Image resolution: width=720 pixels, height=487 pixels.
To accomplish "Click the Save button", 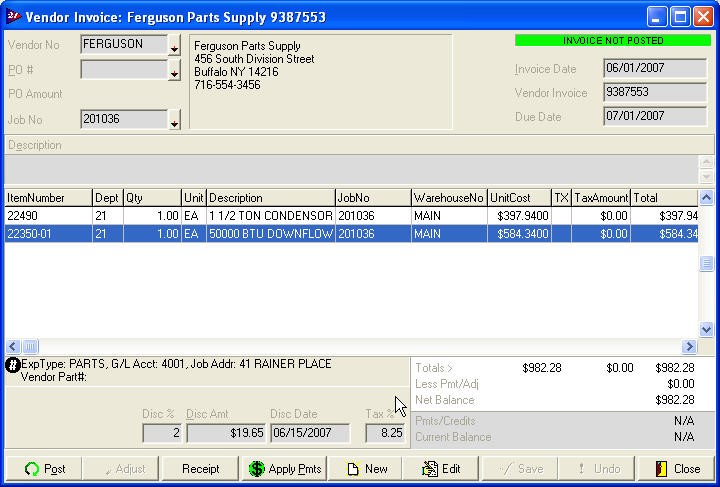I will point(519,469).
